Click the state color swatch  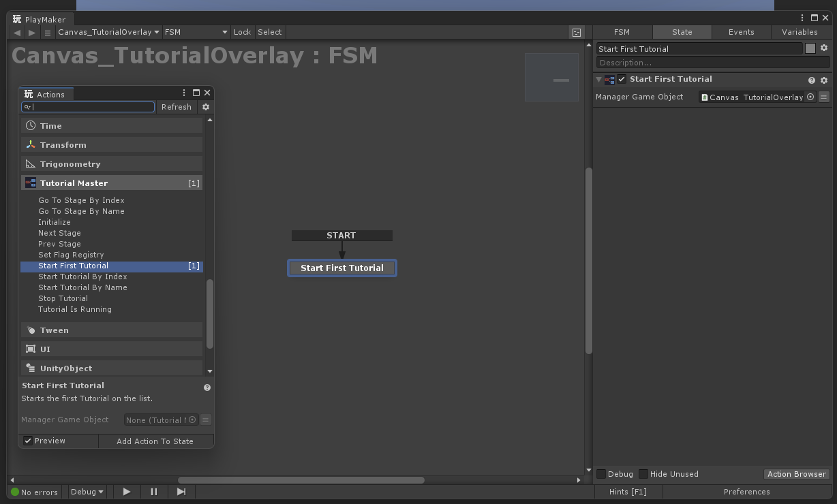[x=810, y=48]
